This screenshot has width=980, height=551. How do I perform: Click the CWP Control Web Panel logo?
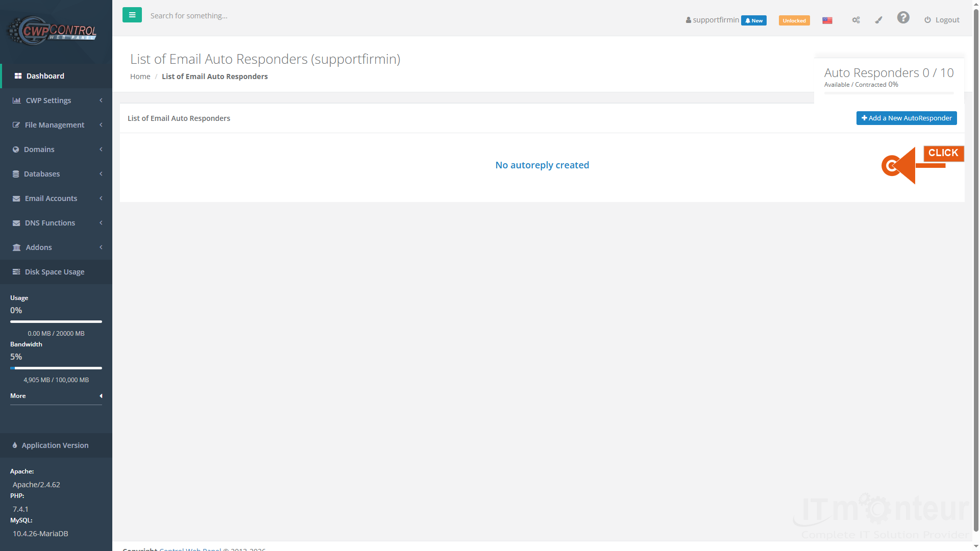[x=52, y=31]
